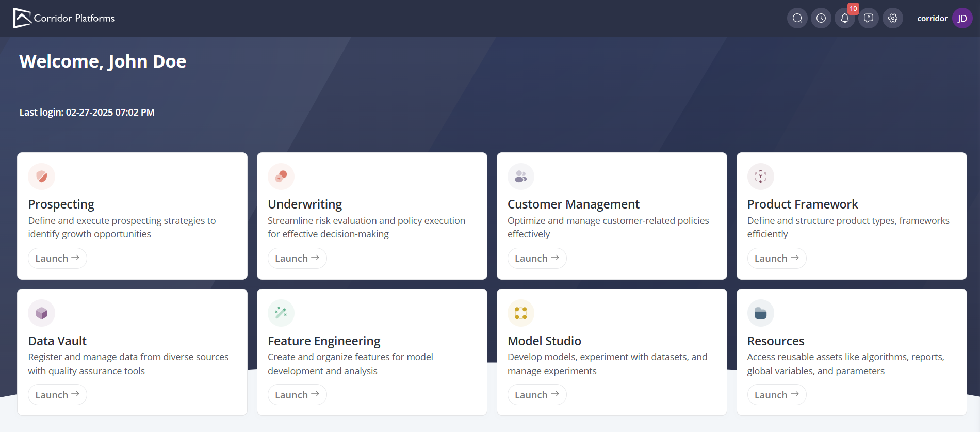Open notifications bell with 10 badge
The width and height of the screenshot is (980, 432).
[x=845, y=19]
